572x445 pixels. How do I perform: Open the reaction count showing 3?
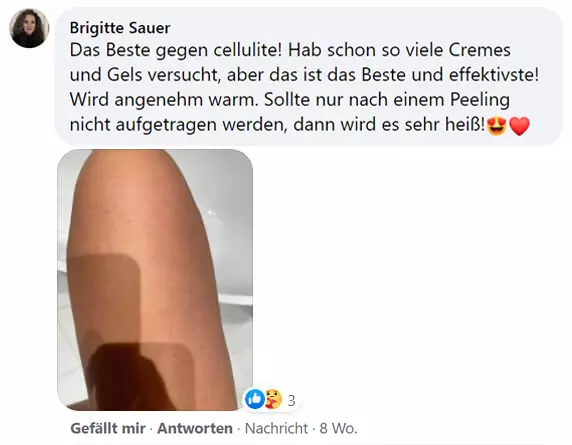(291, 400)
